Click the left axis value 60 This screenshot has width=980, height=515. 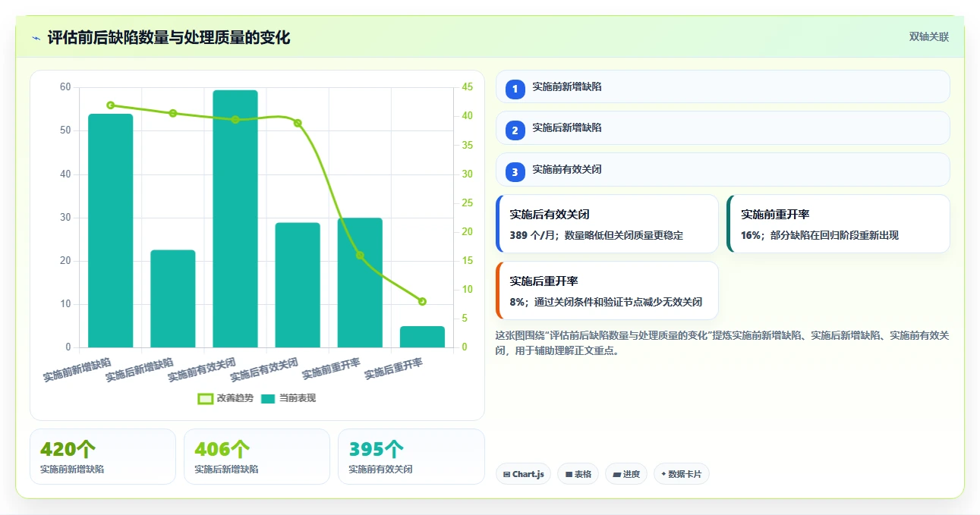[65, 87]
